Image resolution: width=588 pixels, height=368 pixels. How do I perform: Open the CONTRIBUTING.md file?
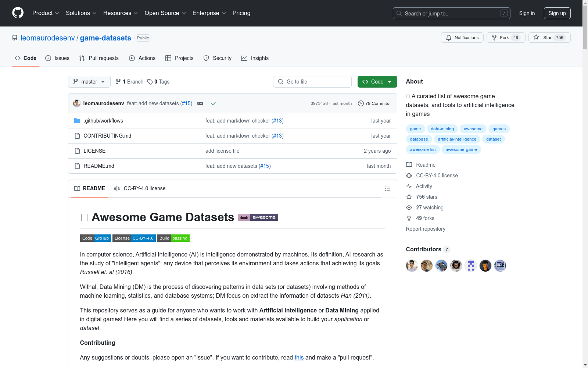pyautogui.click(x=107, y=136)
